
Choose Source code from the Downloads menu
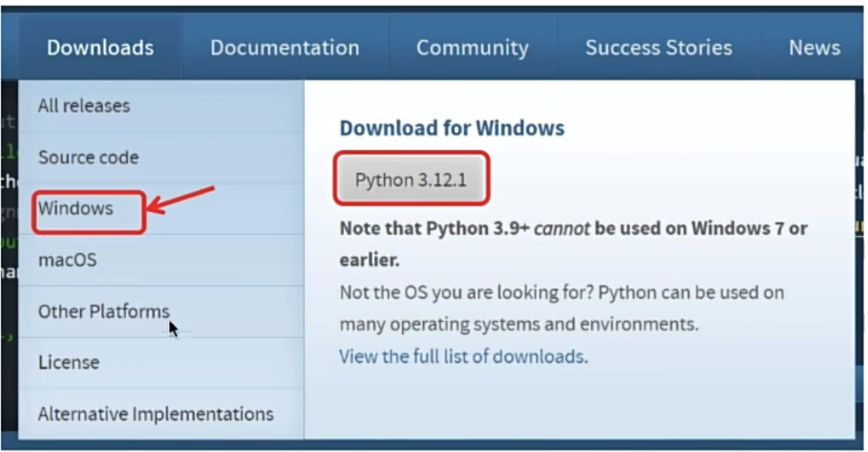161,158
